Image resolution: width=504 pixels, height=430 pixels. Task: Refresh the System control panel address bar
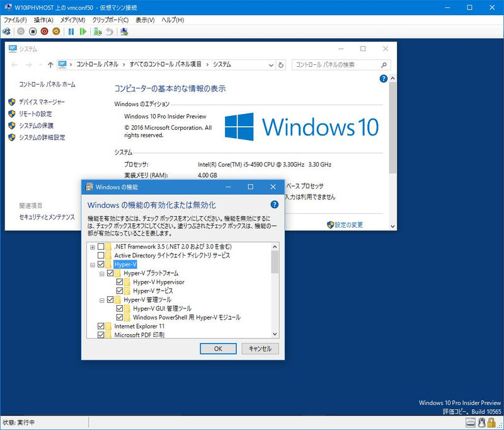coord(280,65)
